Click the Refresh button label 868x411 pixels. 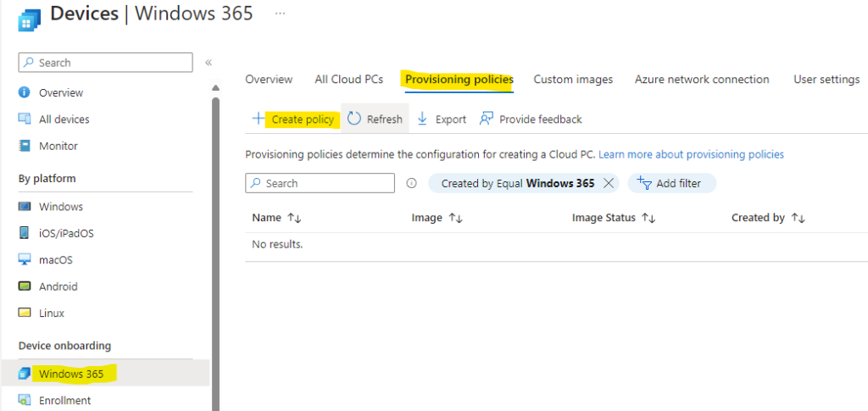(x=385, y=119)
